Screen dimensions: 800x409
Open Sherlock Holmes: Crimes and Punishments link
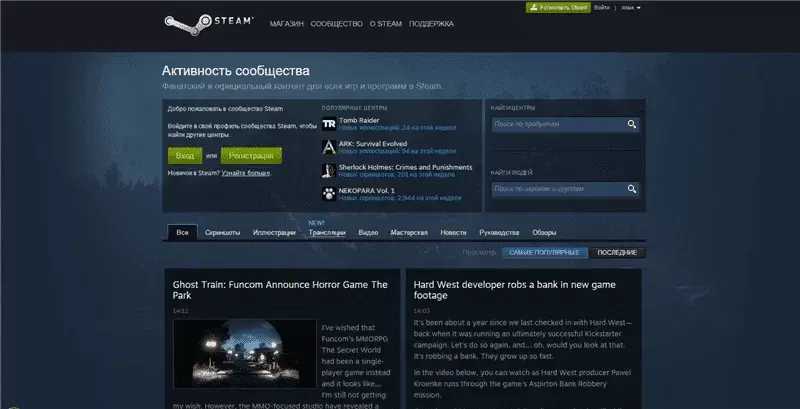406,167
